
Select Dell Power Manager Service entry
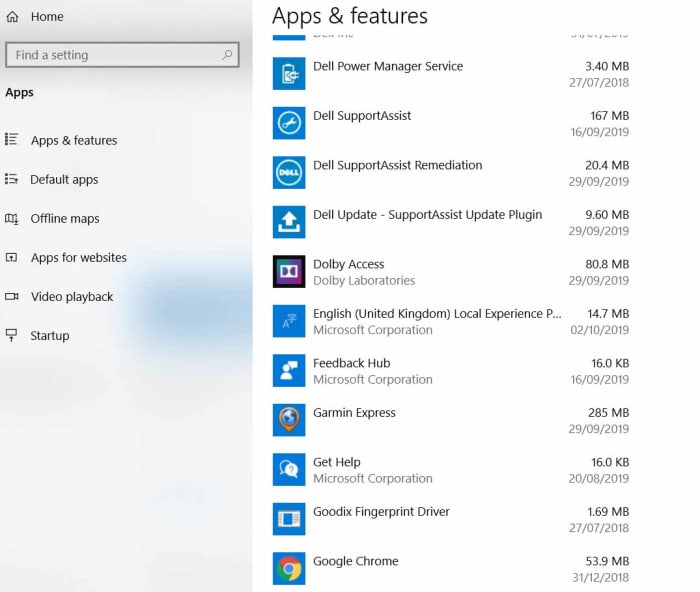pyautogui.click(x=388, y=66)
